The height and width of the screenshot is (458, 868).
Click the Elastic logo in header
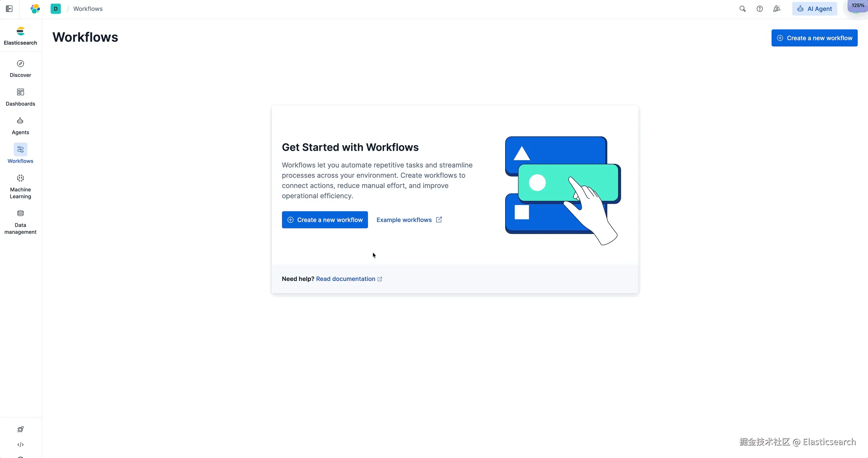click(35, 9)
